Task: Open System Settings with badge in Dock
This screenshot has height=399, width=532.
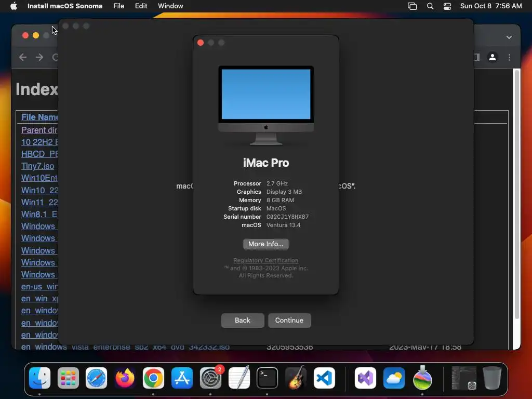Action: (x=210, y=378)
